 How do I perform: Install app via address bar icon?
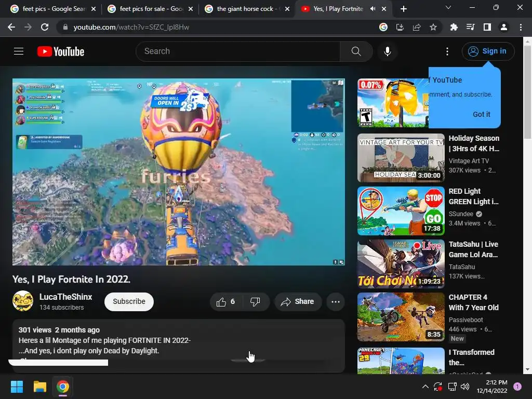(x=400, y=27)
